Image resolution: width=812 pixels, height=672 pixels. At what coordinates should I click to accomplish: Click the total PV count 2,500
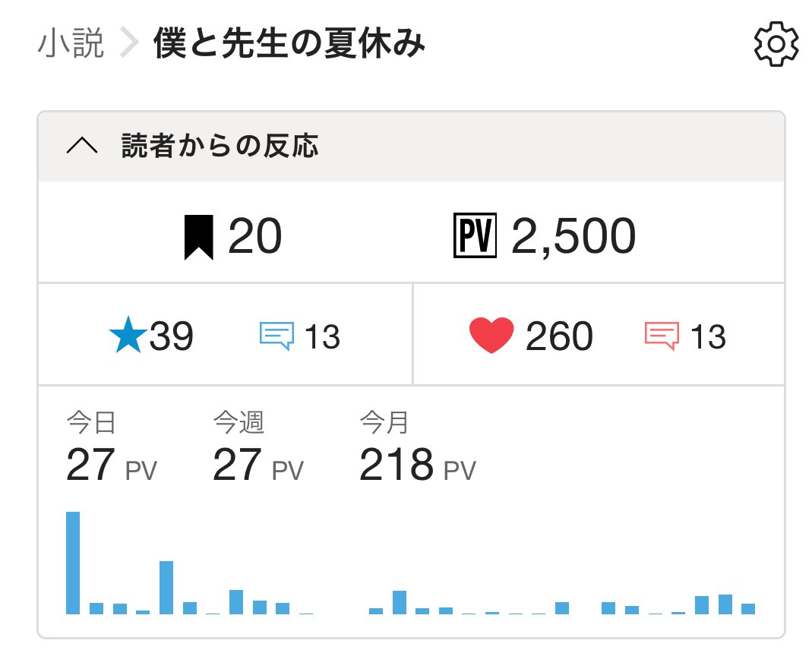pos(573,237)
